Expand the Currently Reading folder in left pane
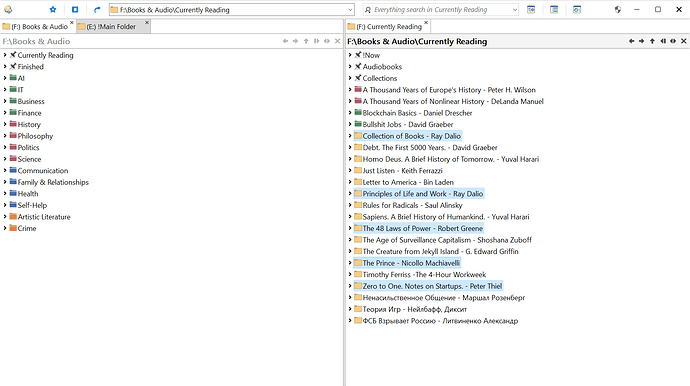Viewport: 690px width, 386px height. pos(5,55)
